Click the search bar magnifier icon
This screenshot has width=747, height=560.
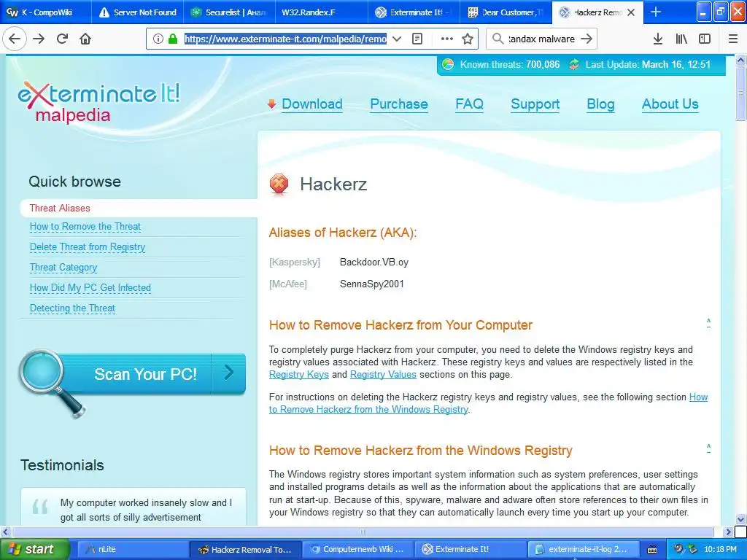pyautogui.click(x=498, y=39)
